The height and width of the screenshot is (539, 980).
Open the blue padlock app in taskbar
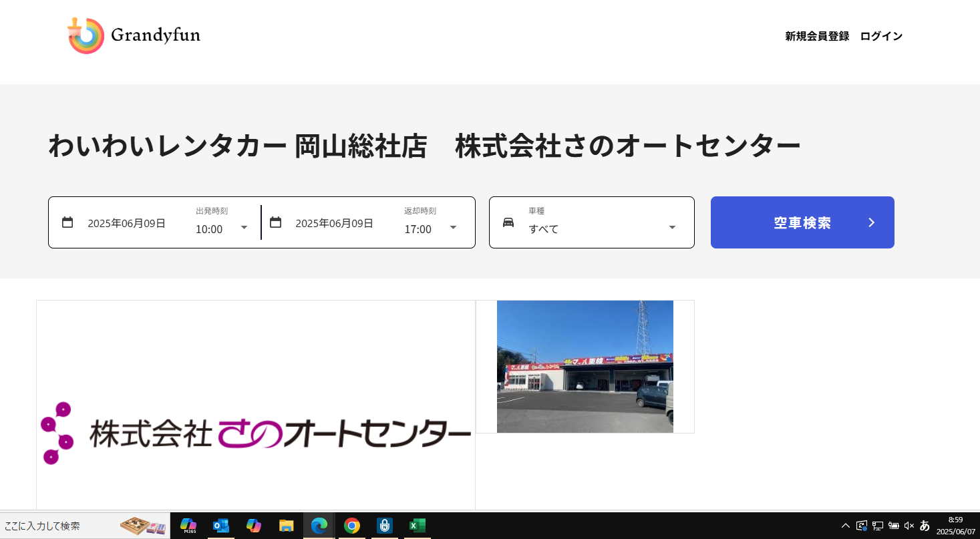(x=384, y=526)
